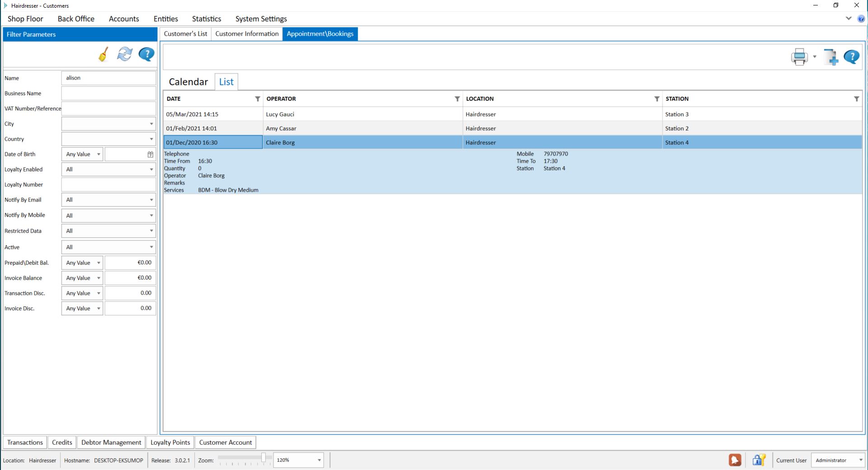Click the refresh arrows icon in Filter Parameters

[x=125, y=54]
